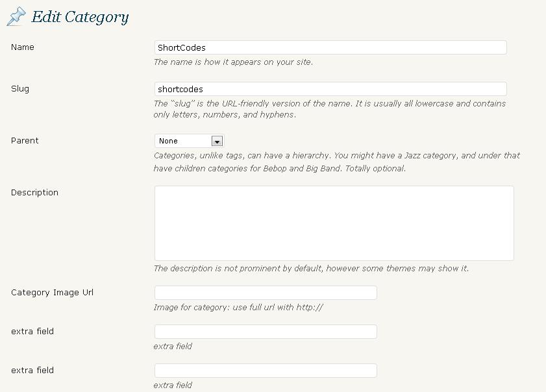Click the first "extra field" label on left
The width and height of the screenshot is (546, 392).
(32, 332)
